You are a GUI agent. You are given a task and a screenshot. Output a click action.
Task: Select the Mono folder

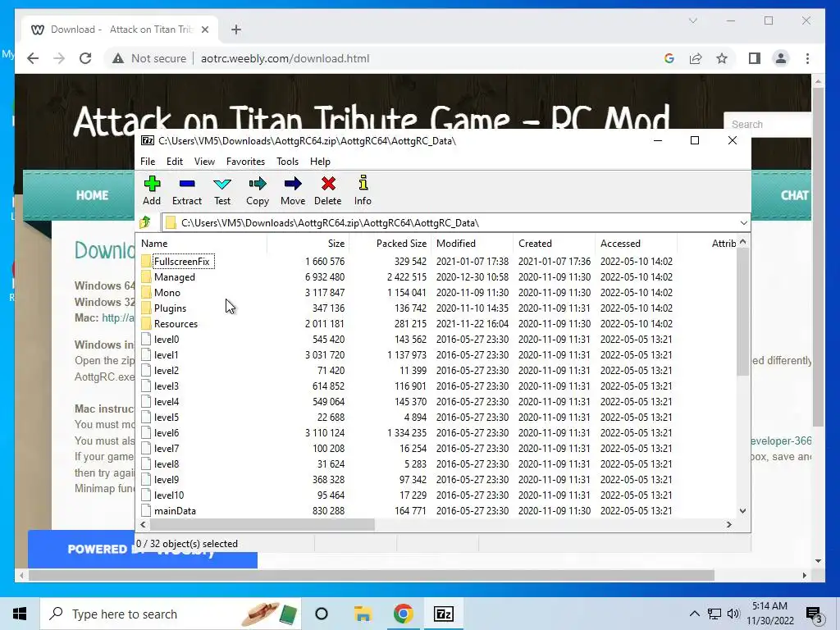coord(167,293)
